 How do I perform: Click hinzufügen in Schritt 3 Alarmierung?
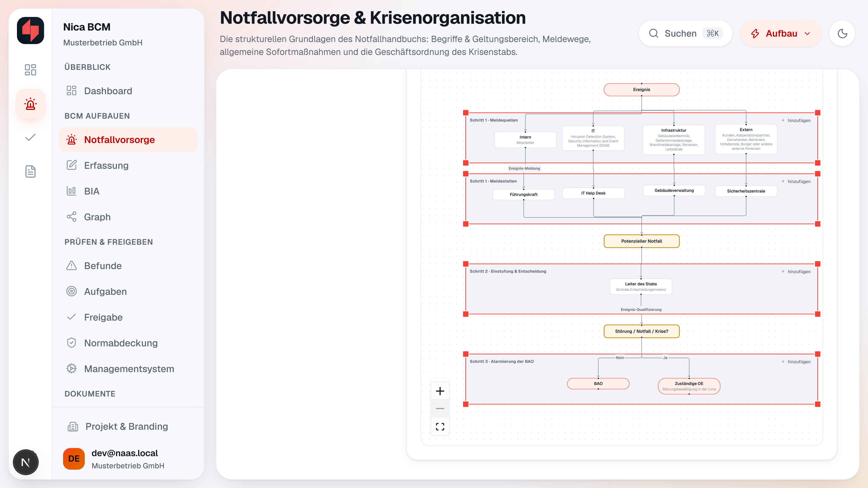click(796, 362)
